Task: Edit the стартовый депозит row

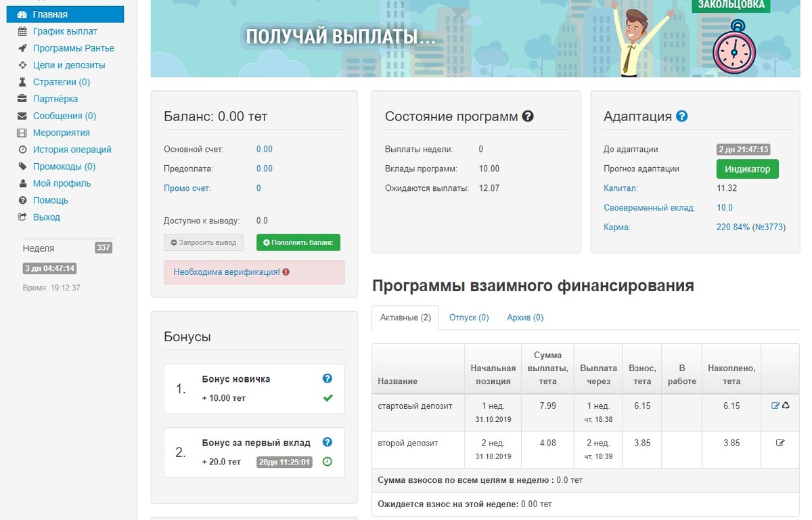Action: [x=775, y=406]
